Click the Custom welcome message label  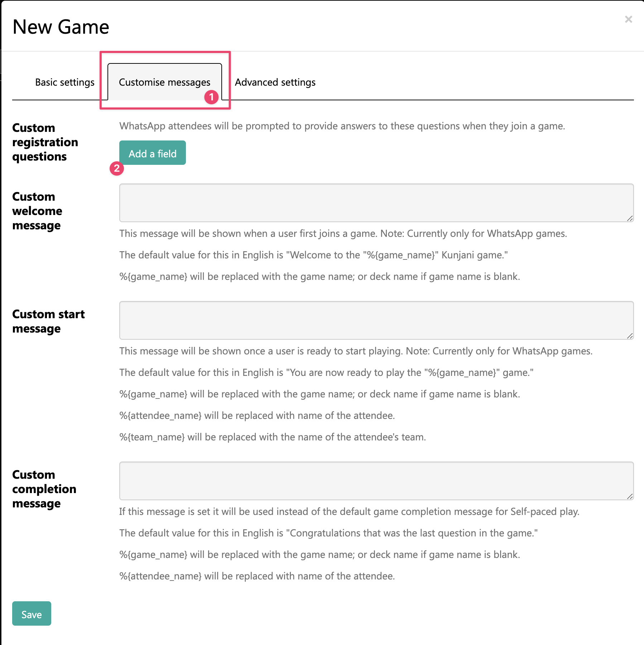coord(37,211)
